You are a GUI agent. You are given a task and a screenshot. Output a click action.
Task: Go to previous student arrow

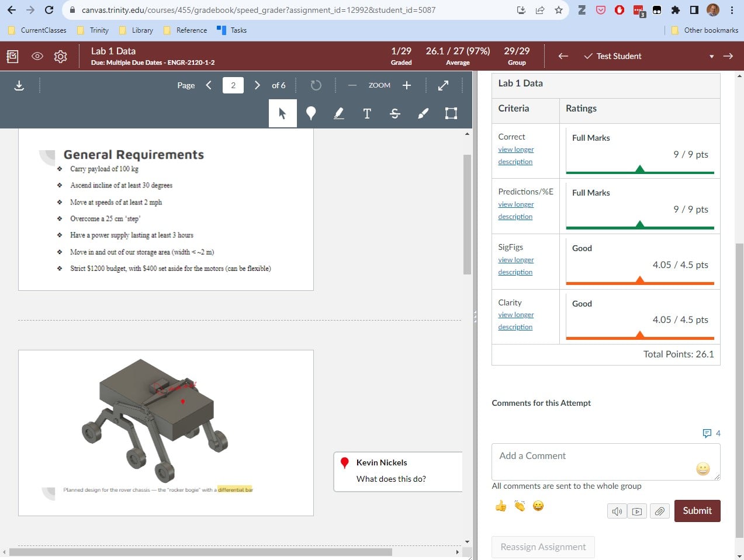tap(563, 56)
